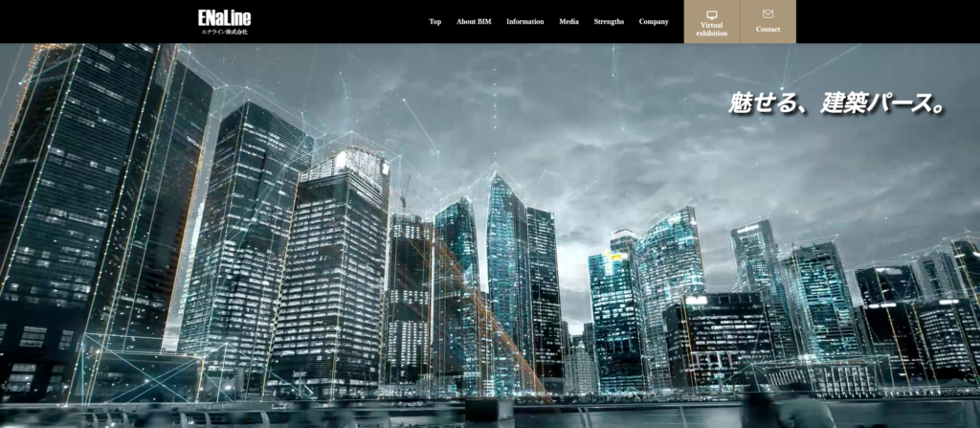This screenshot has height=428, width=980.
Task: Choose Strengths in the header menu
Action: click(x=609, y=21)
